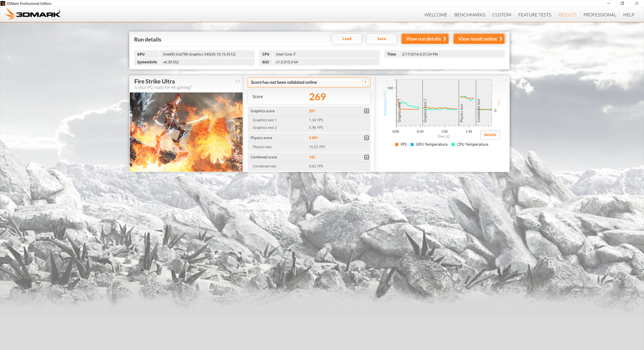Click the GUI version v1.5.915.0 64
The image size is (644, 350).
pyautogui.click(x=287, y=62)
